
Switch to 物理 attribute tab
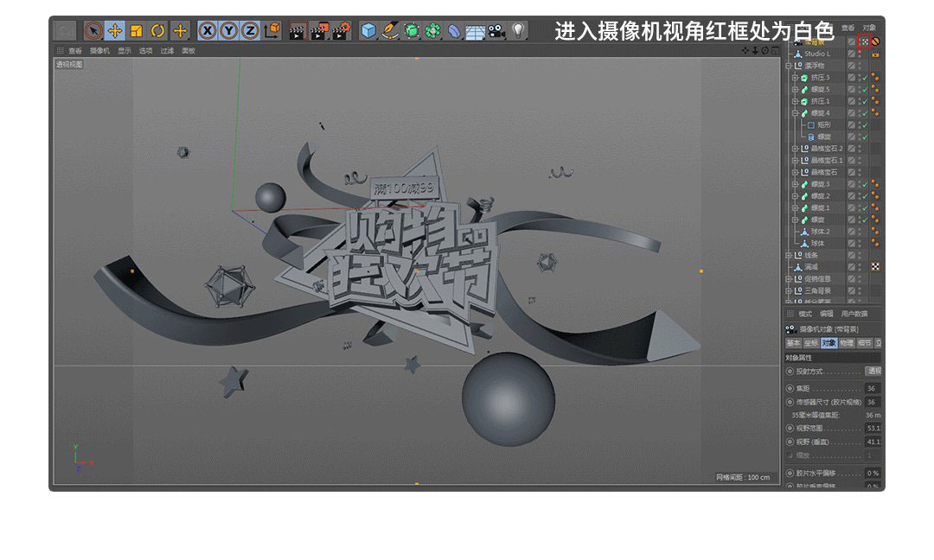(847, 343)
